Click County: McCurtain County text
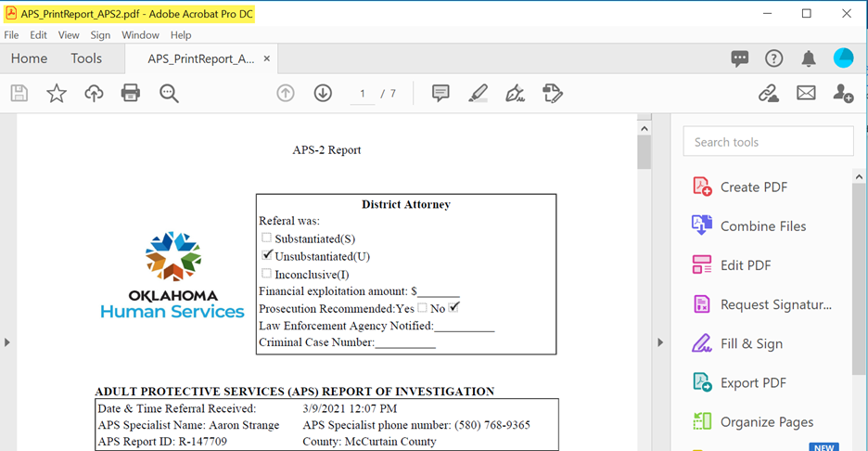This screenshot has height=451, width=868. click(x=369, y=442)
